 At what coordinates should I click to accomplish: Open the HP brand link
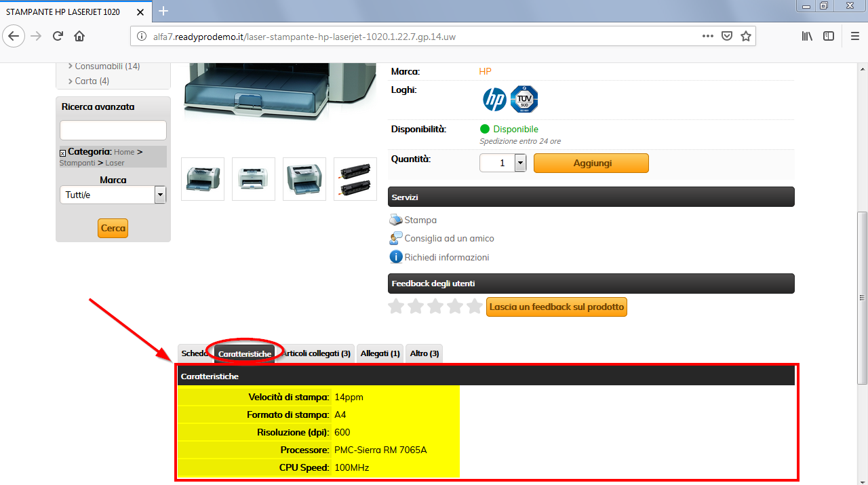(x=485, y=71)
